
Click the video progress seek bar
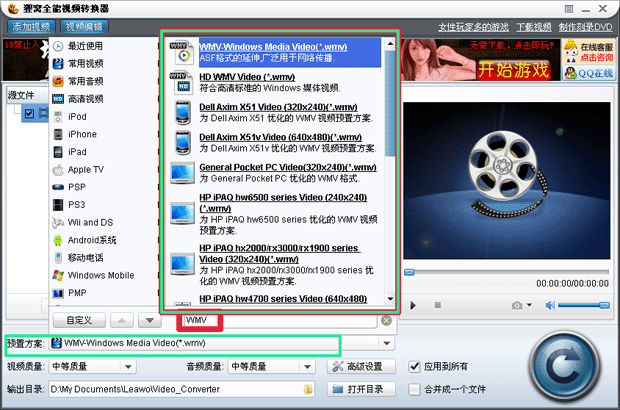[507, 272]
